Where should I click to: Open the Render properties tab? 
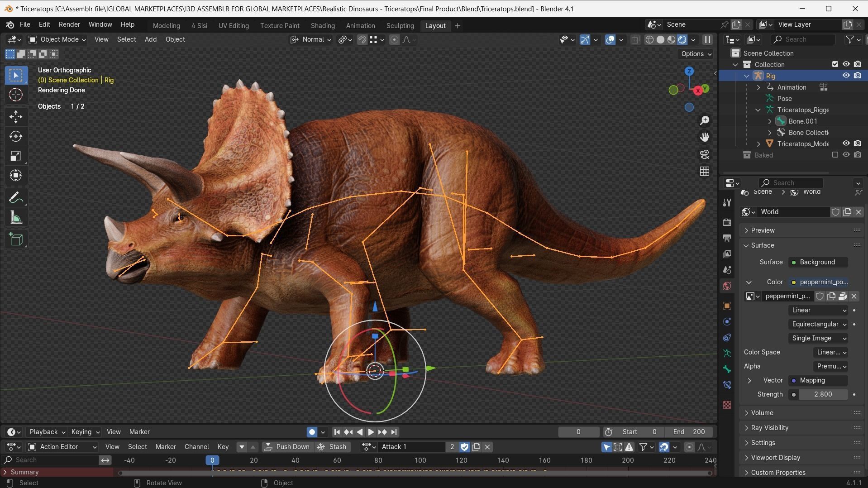coord(727,222)
